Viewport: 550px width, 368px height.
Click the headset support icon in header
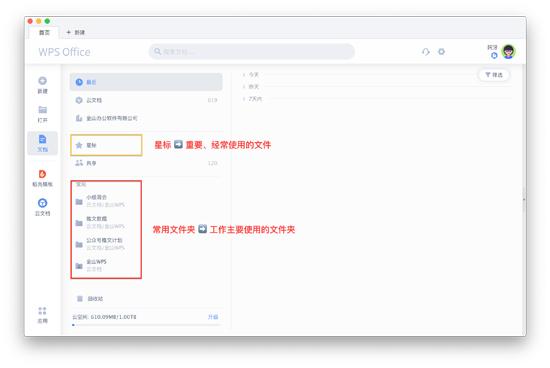(425, 52)
